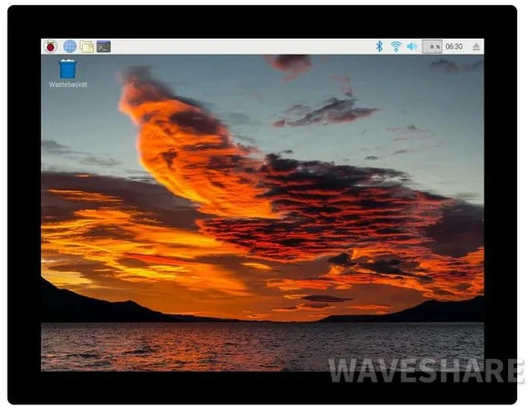The image size is (532, 410).
Task: Open the volume speaker control
Action: click(412, 47)
